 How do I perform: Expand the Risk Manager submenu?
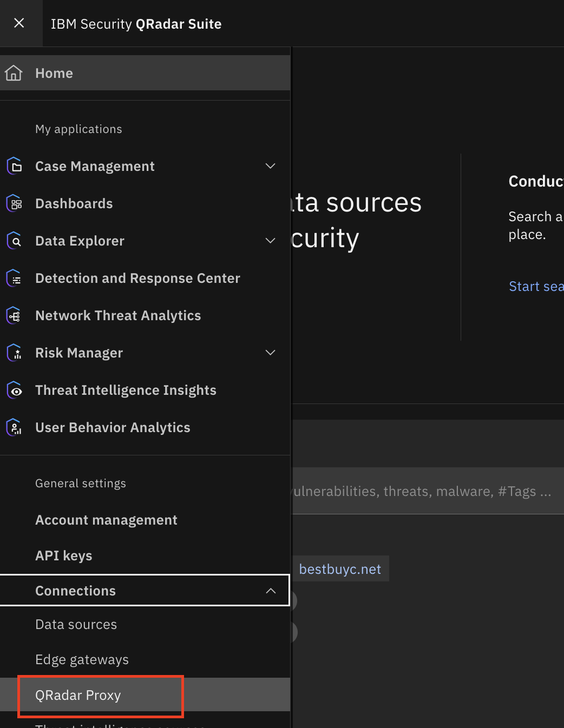pyautogui.click(x=270, y=353)
